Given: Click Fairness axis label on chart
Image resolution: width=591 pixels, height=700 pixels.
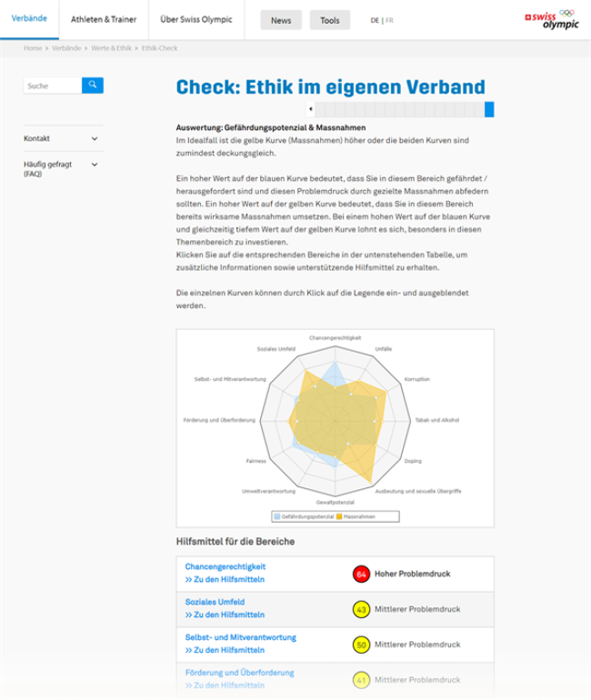Looking at the screenshot, I should [x=255, y=461].
